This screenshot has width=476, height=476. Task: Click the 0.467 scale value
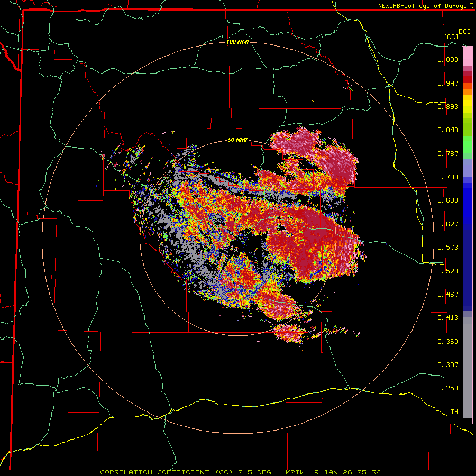pyautogui.click(x=448, y=295)
